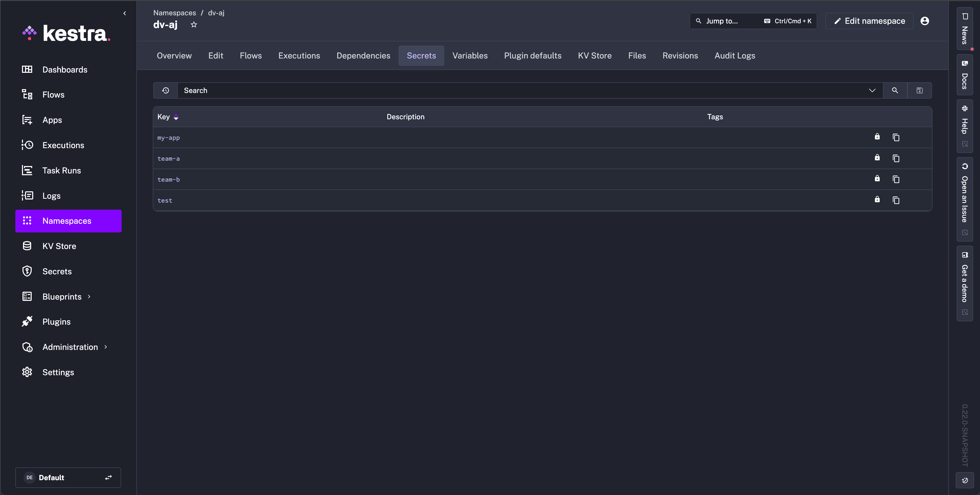
Task: Switch to the Variables tab
Action: (x=470, y=55)
